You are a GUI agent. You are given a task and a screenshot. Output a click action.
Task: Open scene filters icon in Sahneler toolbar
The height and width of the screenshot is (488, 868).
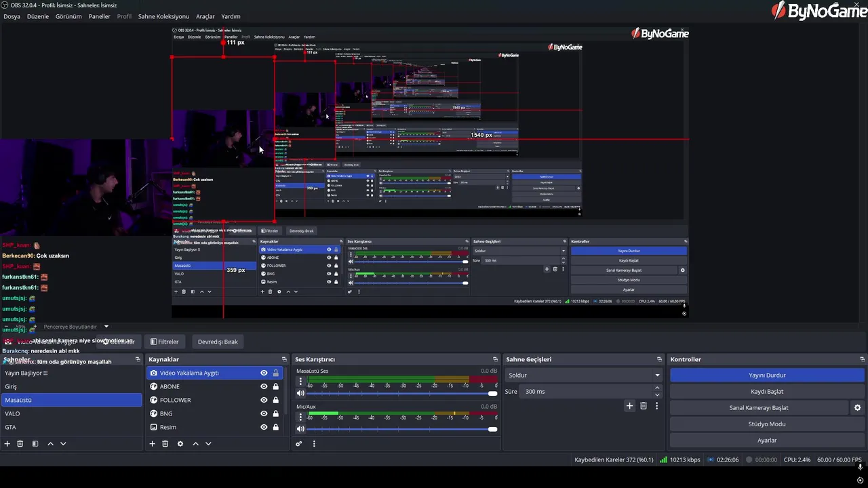pos(35,444)
